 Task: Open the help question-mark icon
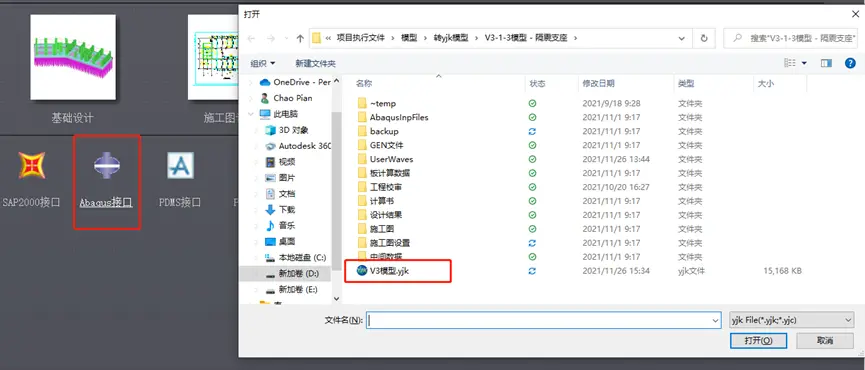tap(850, 63)
